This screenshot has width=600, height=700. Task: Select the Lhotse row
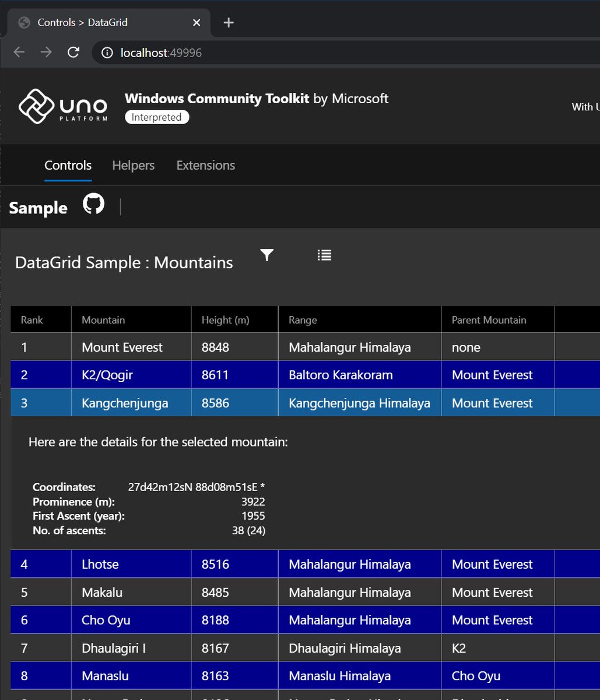pos(100,563)
